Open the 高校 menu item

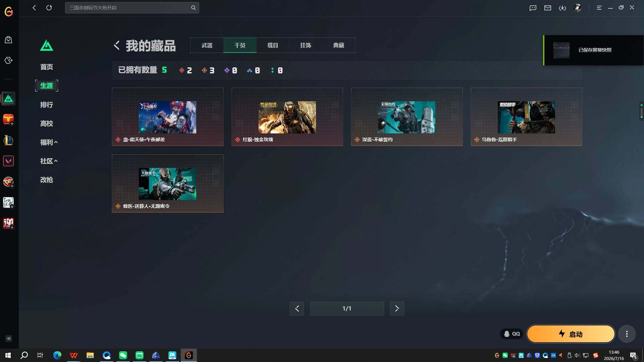(47, 123)
